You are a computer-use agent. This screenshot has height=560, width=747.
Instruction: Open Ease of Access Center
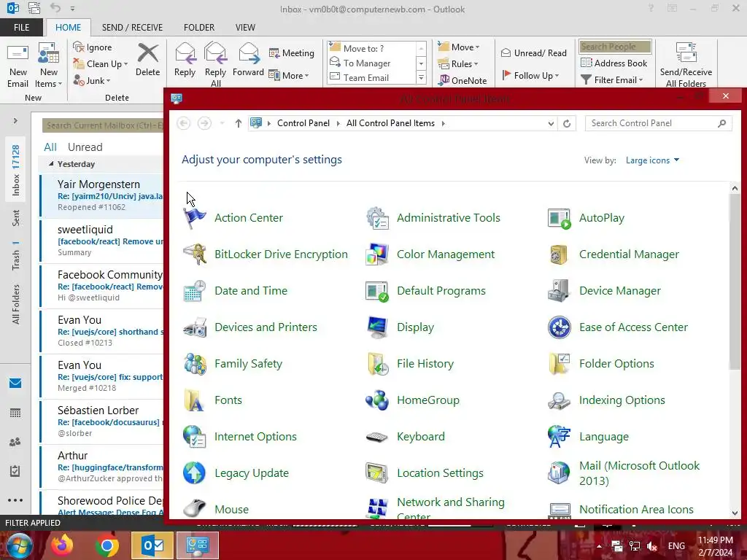[618, 327]
